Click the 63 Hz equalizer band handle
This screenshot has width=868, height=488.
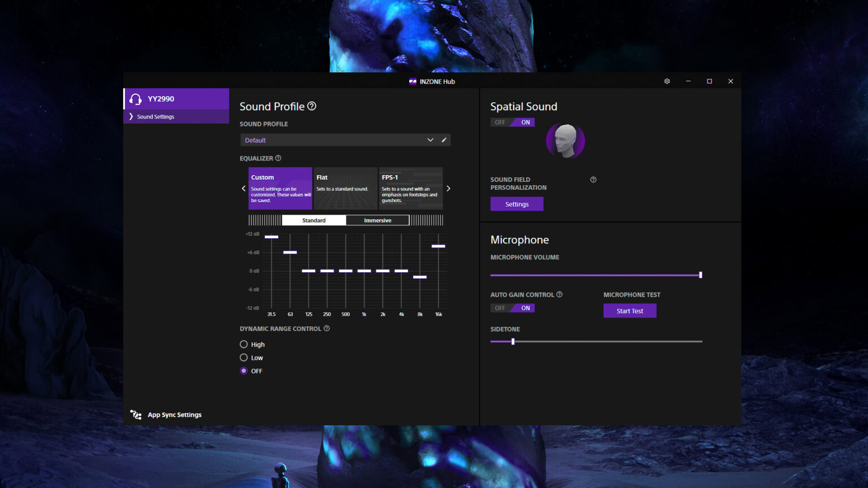[290, 252]
